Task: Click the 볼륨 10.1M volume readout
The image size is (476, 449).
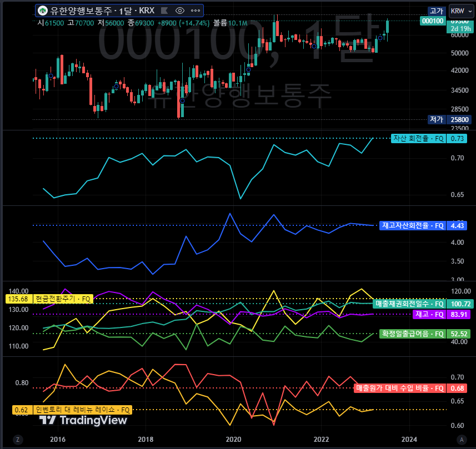Action: 230,23
